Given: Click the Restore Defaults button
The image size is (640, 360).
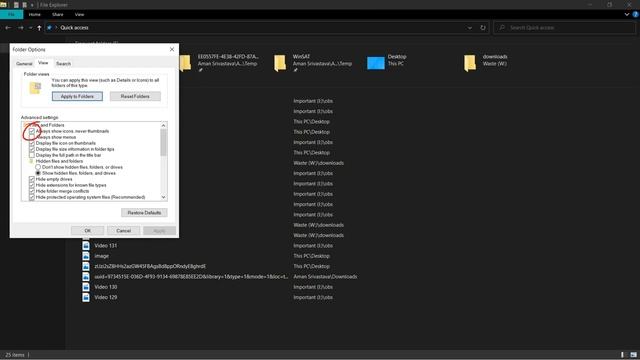Looking at the screenshot, I should pyautogui.click(x=144, y=213).
